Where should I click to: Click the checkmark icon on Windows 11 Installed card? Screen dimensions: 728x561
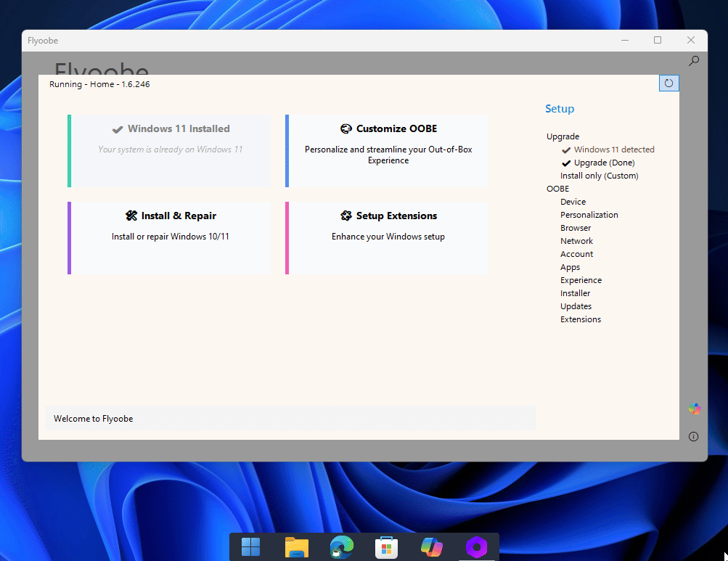pyautogui.click(x=118, y=128)
